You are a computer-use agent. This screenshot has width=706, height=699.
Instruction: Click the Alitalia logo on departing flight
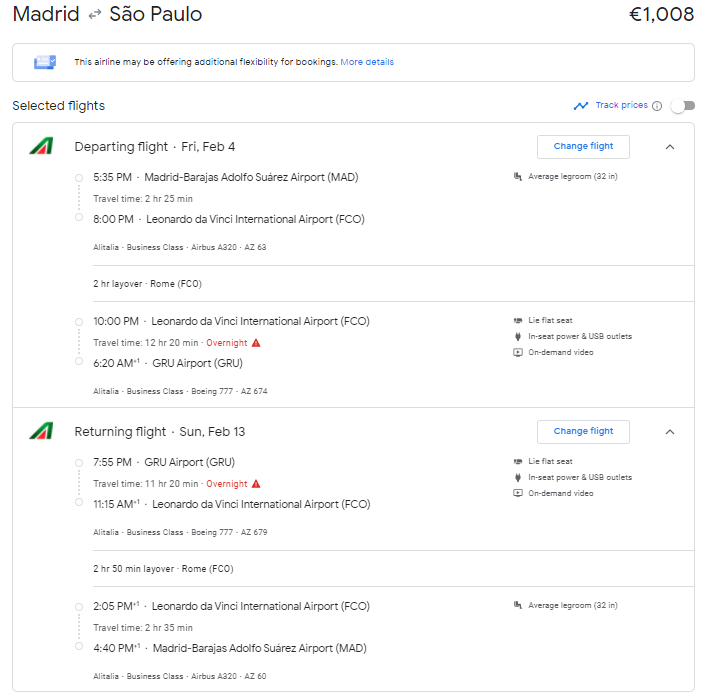(41, 146)
